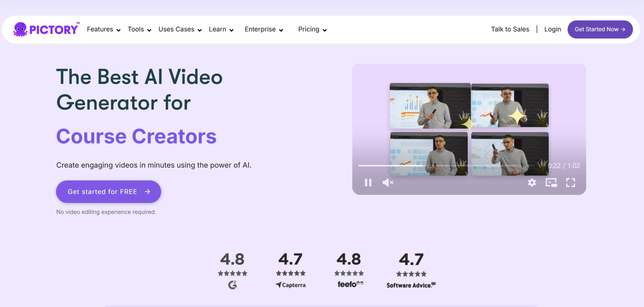
Task: Click the G2 rating logo
Action: point(232,285)
